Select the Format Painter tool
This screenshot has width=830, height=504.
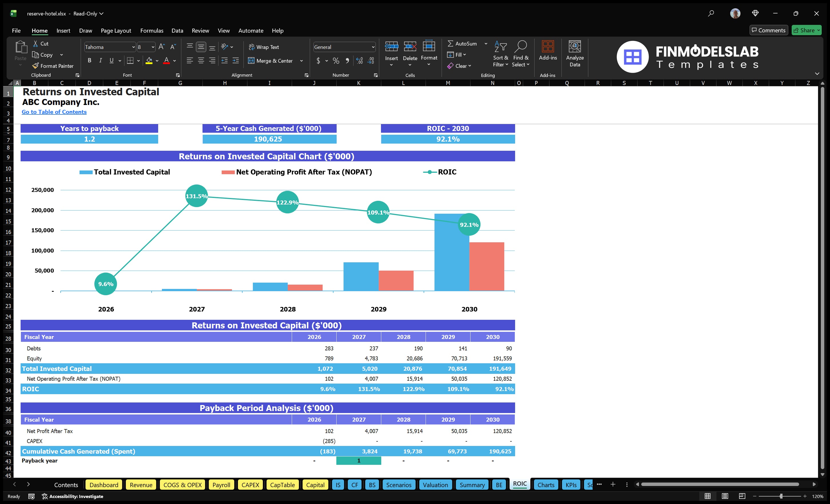(x=53, y=66)
